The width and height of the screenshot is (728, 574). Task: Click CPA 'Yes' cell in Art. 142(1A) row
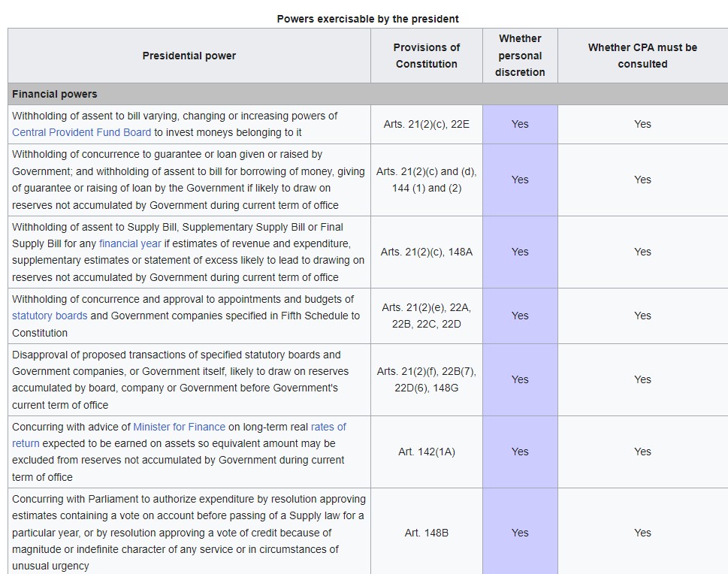click(642, 452)
